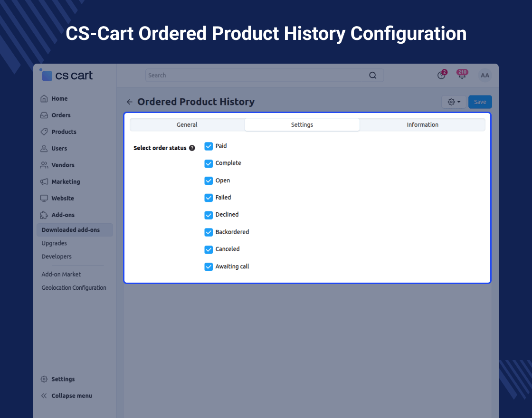Click the Add-ons puzzle icon
The width and height of the screenshot is (532, 418).
click(44, 215)
